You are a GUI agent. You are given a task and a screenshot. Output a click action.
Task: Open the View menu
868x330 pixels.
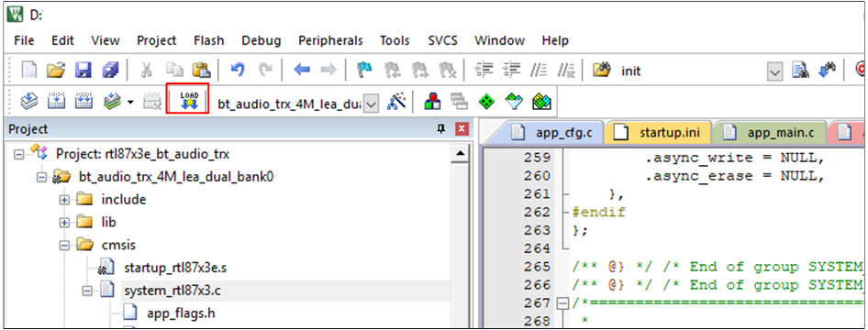pyautogui.click(x=106, y=40)
